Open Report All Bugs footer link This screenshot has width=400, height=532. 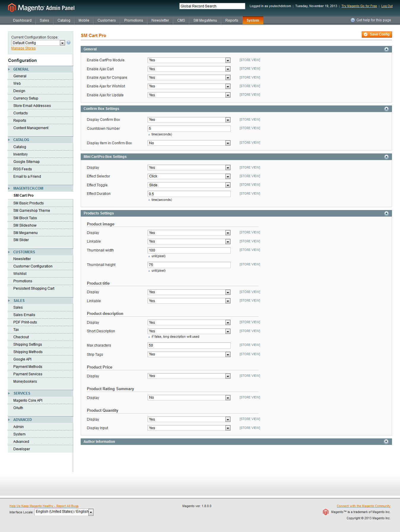[x=44, y=506]
